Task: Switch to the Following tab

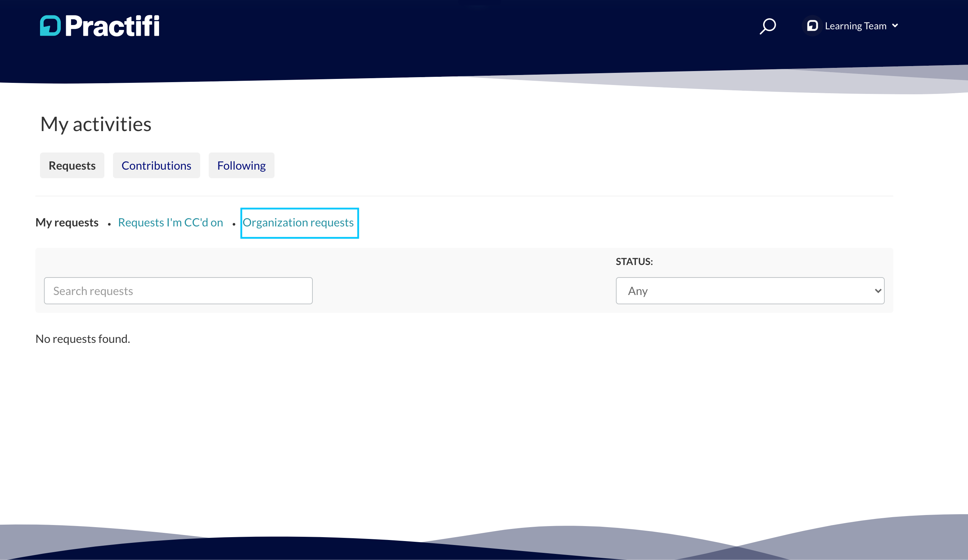Action: [241, 165]
